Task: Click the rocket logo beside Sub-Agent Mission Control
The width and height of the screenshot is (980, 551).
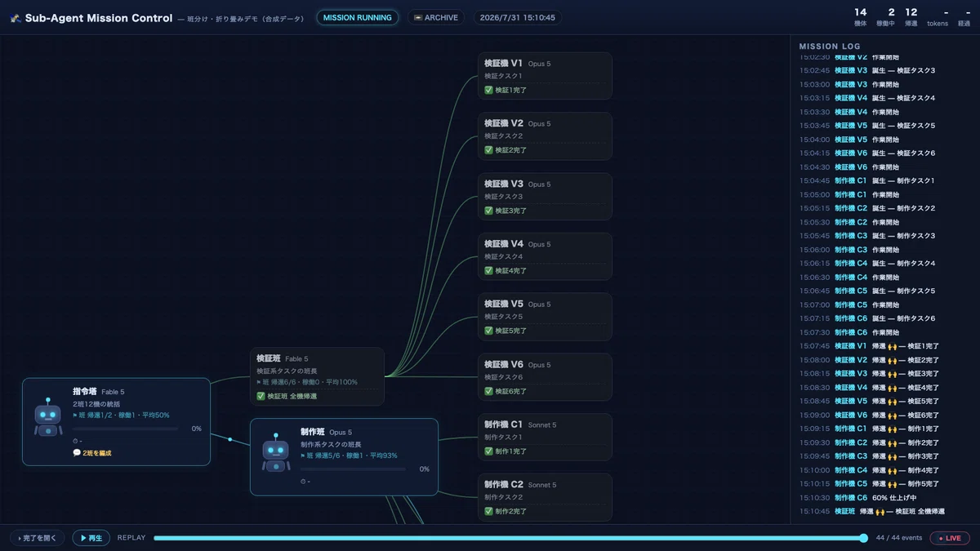Action: coord(16,18)
